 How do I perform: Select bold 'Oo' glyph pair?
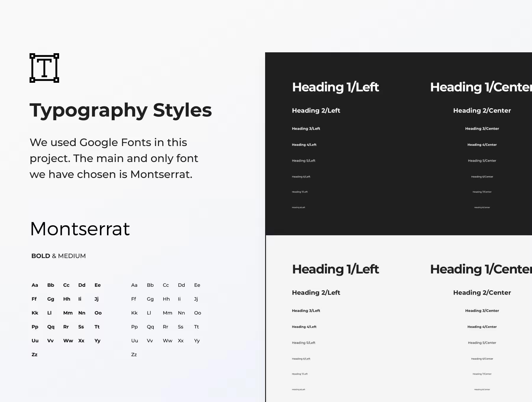pyautogui.click(x=98, y=313)
